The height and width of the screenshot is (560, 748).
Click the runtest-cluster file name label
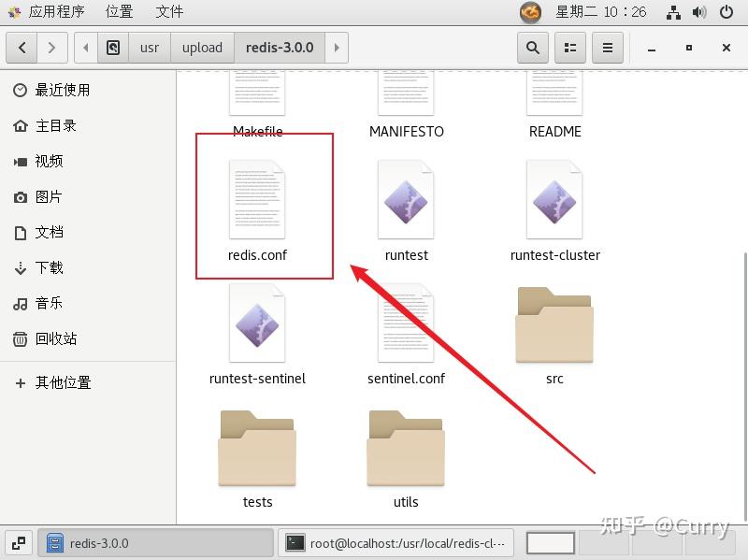pyautogui.click(x=554, y=255)
